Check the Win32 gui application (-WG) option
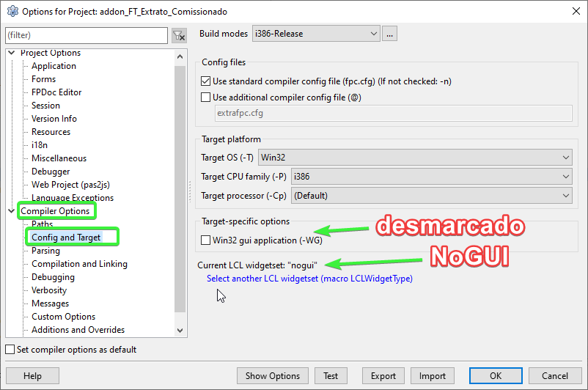 (x=205, y=240)
